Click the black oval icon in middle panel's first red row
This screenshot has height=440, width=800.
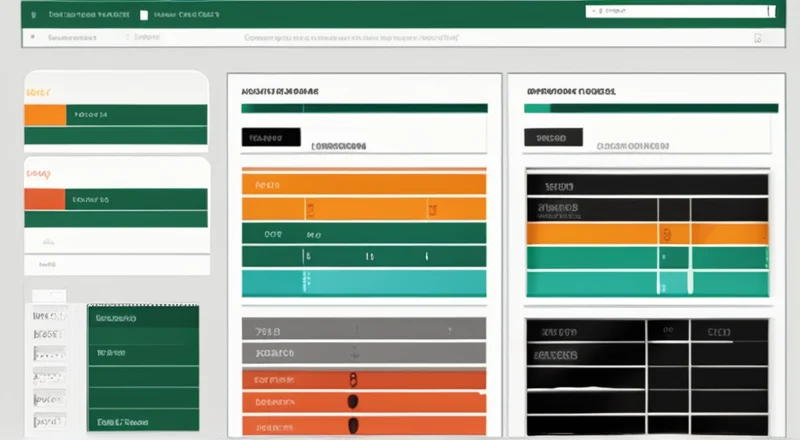[x=352, y=380]
